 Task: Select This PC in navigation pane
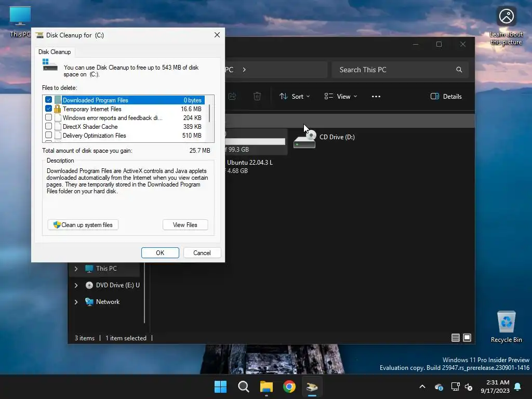tap(106, 269)
